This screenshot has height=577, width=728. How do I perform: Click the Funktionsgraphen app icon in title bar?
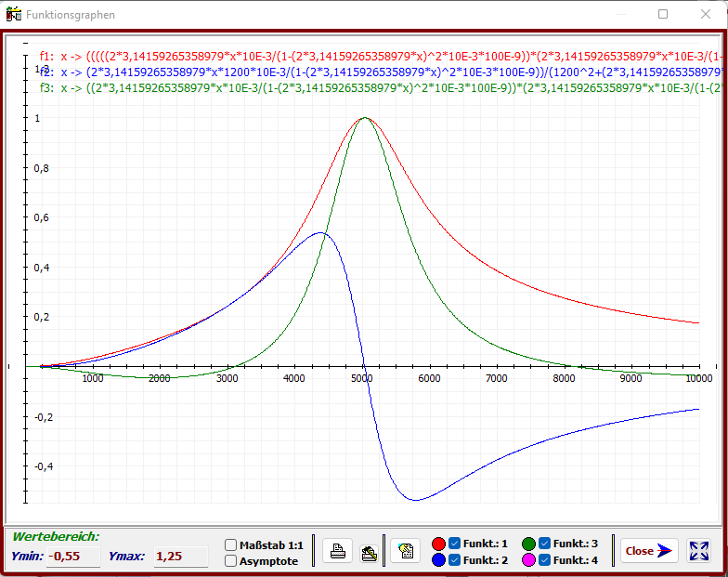click(x=13, y=15)
